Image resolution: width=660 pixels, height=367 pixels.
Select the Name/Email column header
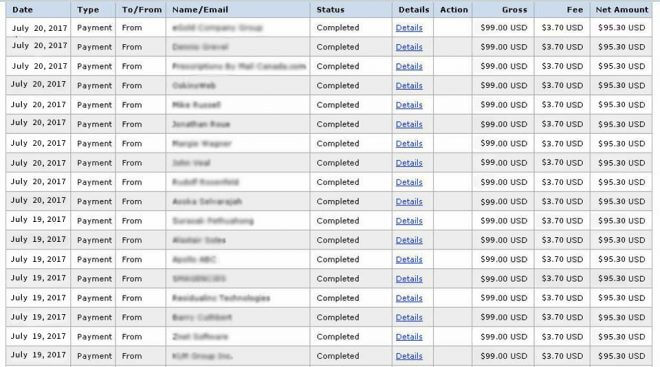(x=200, y=9)
